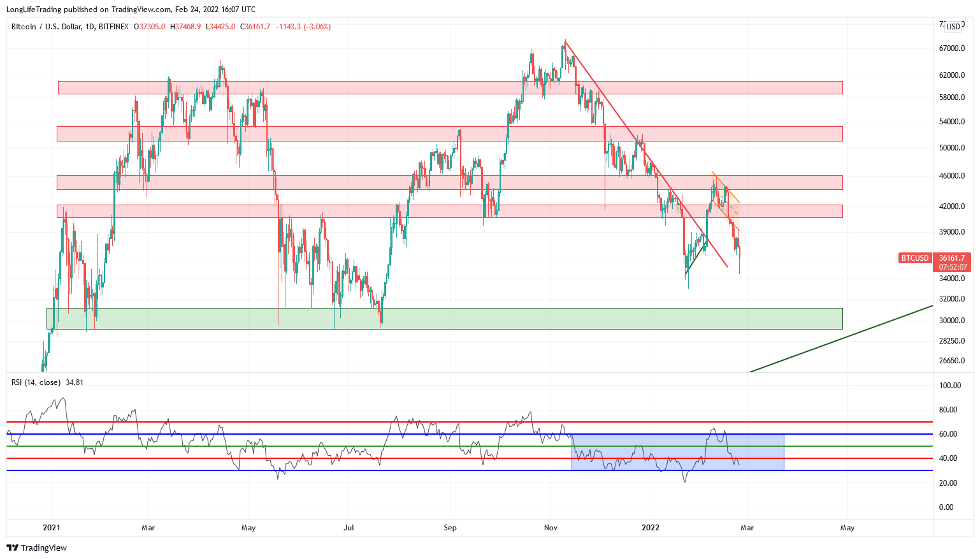Viewport: 980px width, 559px height.
Task: Click the high value H37468.9
Action: coord(185,27)
